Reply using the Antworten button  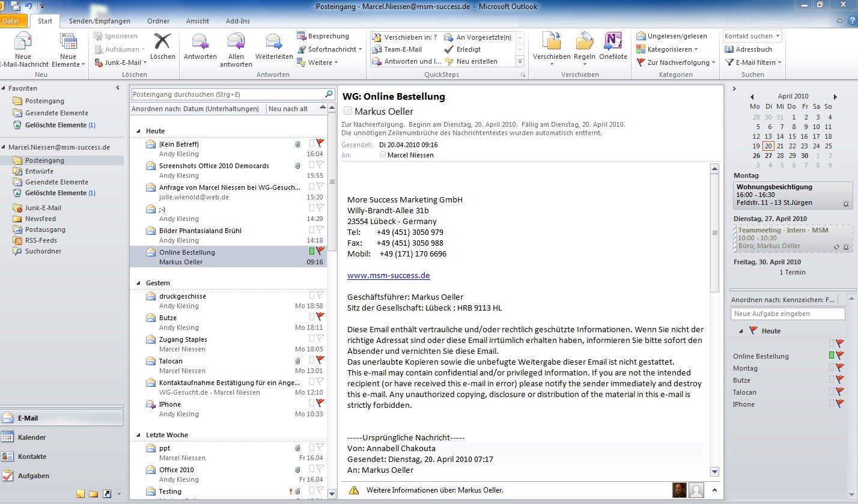pyautogui.click(x=200, y=46)
